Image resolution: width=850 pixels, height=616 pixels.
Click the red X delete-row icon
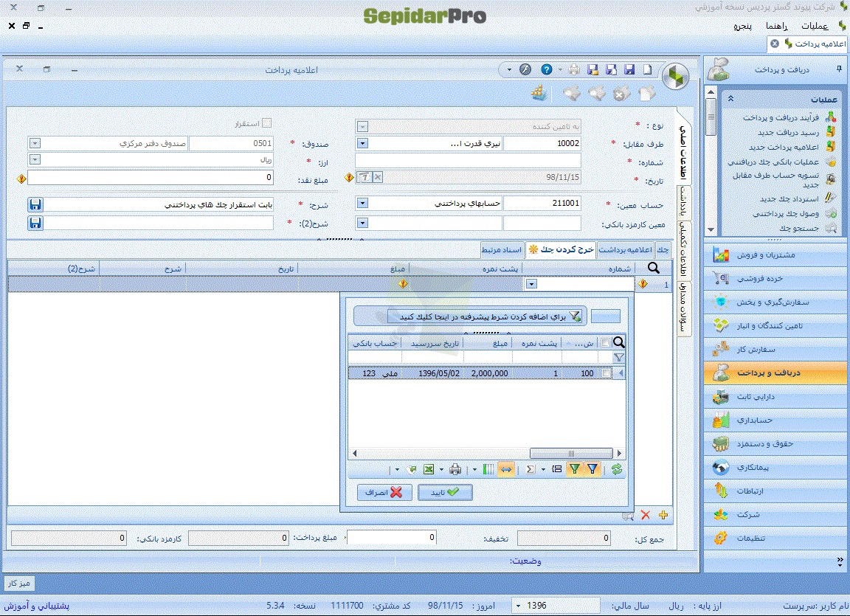coord(645,515)
